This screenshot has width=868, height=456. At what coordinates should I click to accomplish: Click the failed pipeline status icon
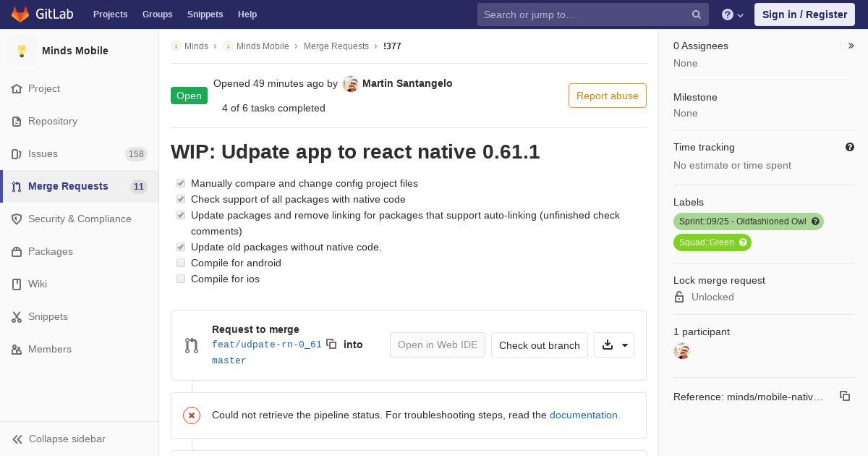click(192, 415)
